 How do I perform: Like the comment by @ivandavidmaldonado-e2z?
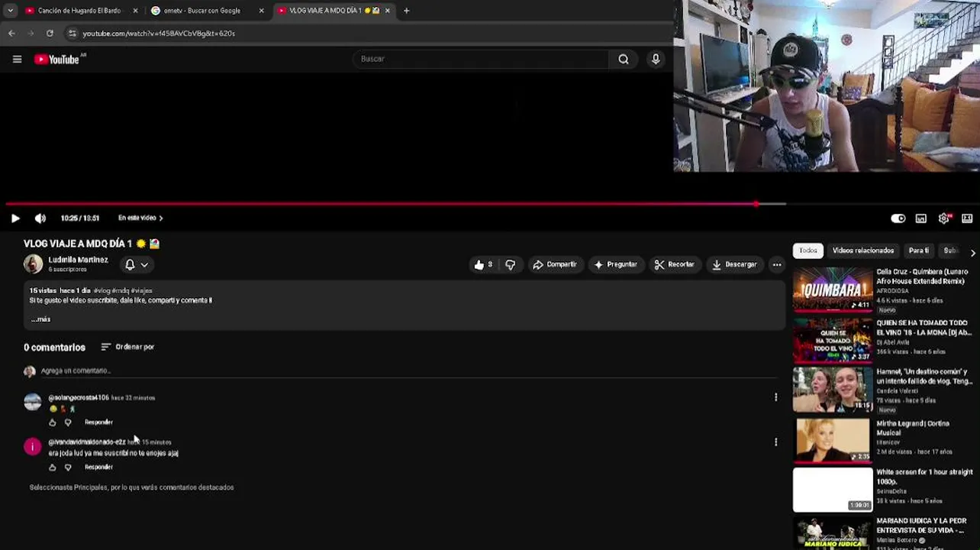pyautogui.click(x=53, y=467)
